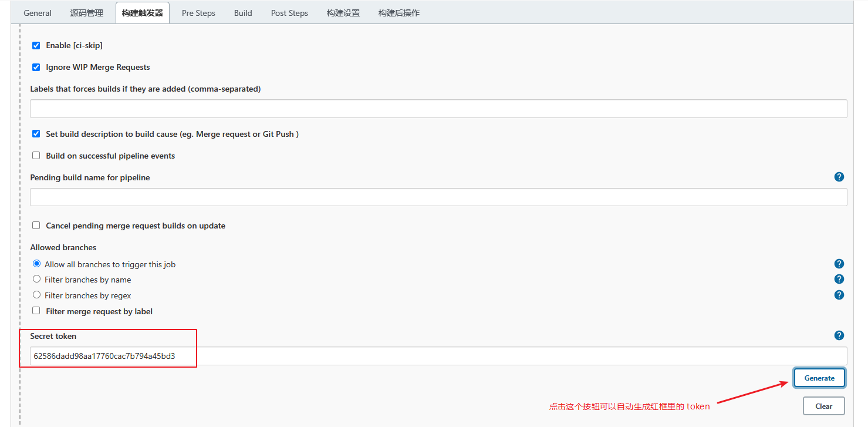Switch to Post Steps tab
Image resolution: width=868 pixels, height=427 pixels.
tap(289, 13)
